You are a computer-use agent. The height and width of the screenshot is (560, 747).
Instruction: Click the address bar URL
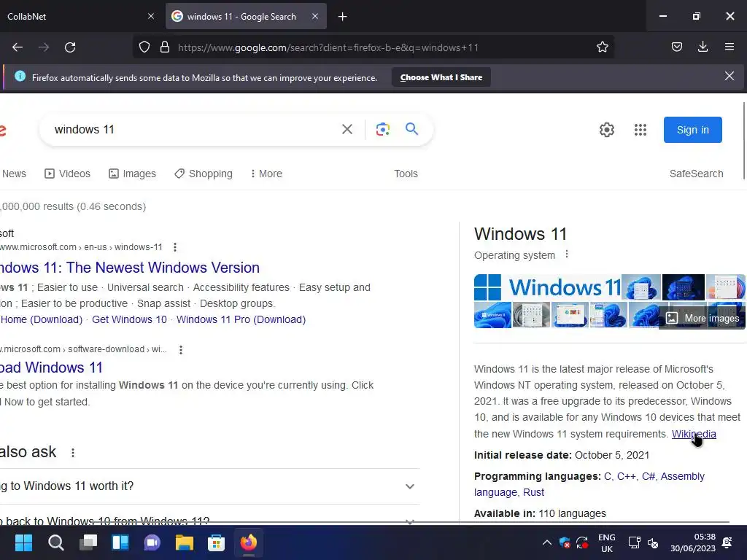328,47
